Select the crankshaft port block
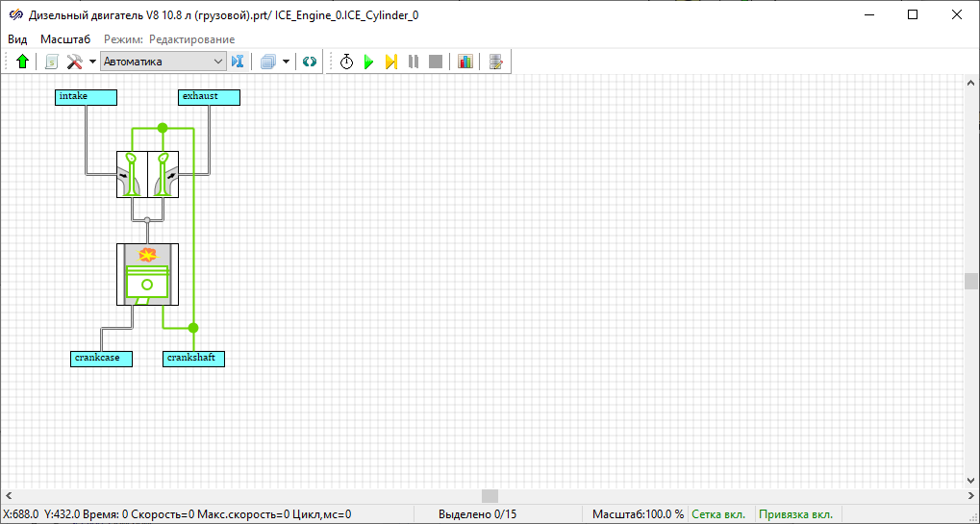Viewport: 980px width, 524px height. point(193,359)
